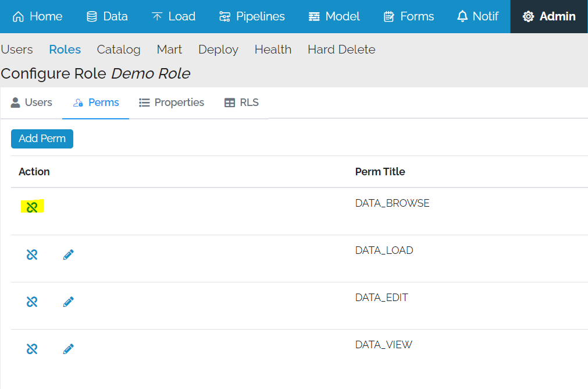Switch to the role Users tab
Image resolution: width=588 pixels, height=389 pixels.
coord(31,102)
